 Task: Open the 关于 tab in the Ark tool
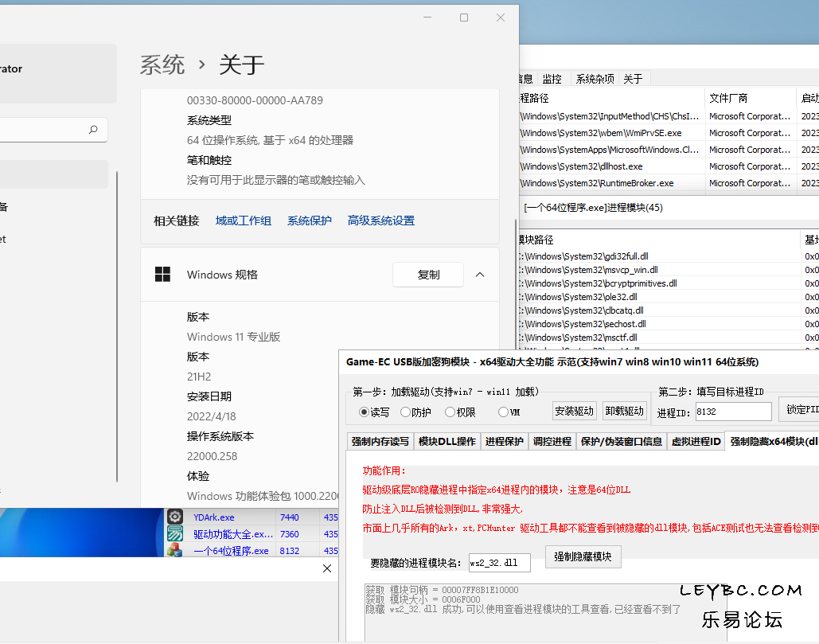click(x=633, y=79)
